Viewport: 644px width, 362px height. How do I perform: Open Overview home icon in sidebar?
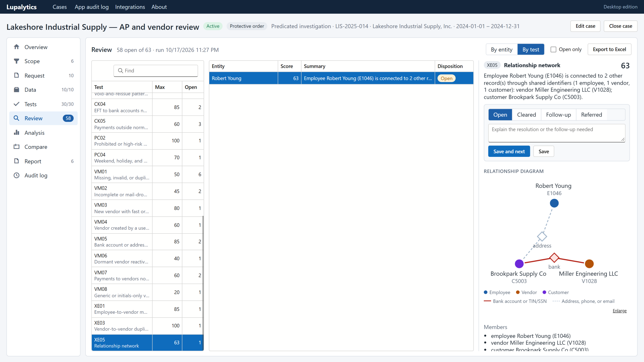(x=17, y=47)
